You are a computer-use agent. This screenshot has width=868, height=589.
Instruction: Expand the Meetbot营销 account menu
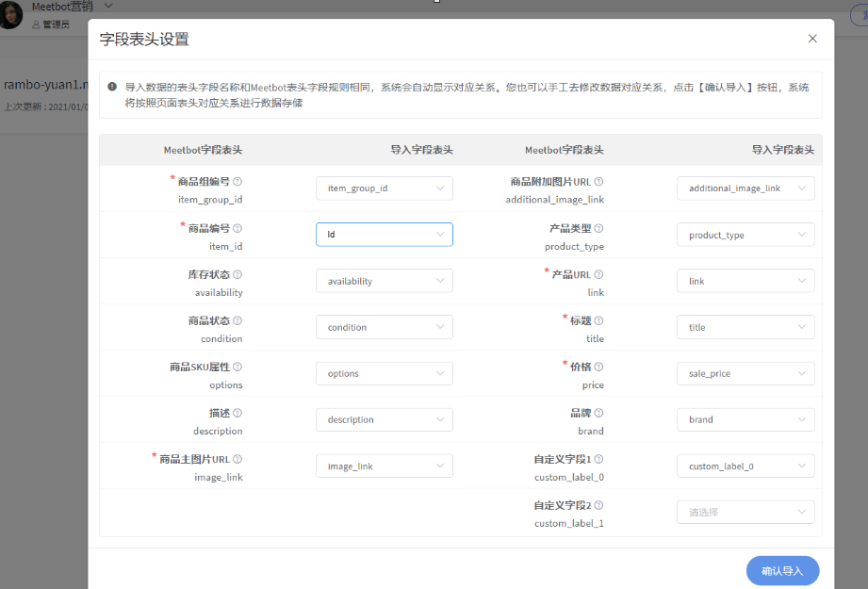coord(108,6)
